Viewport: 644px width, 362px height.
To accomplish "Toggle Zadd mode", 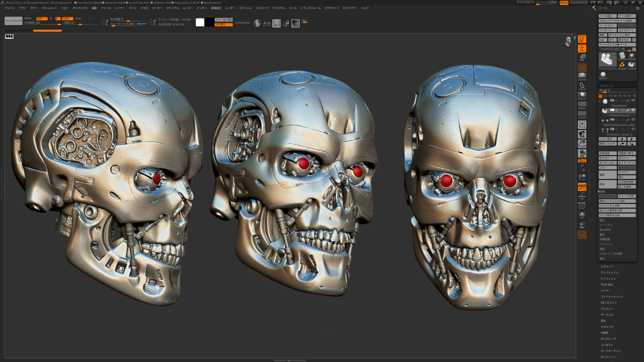I will [67, 18].
